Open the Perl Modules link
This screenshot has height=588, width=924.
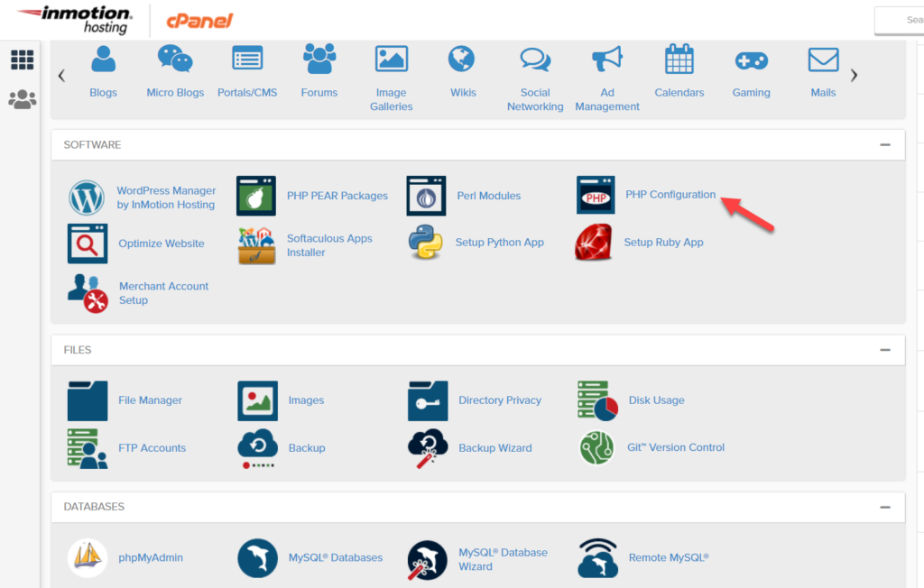[489, 196]
